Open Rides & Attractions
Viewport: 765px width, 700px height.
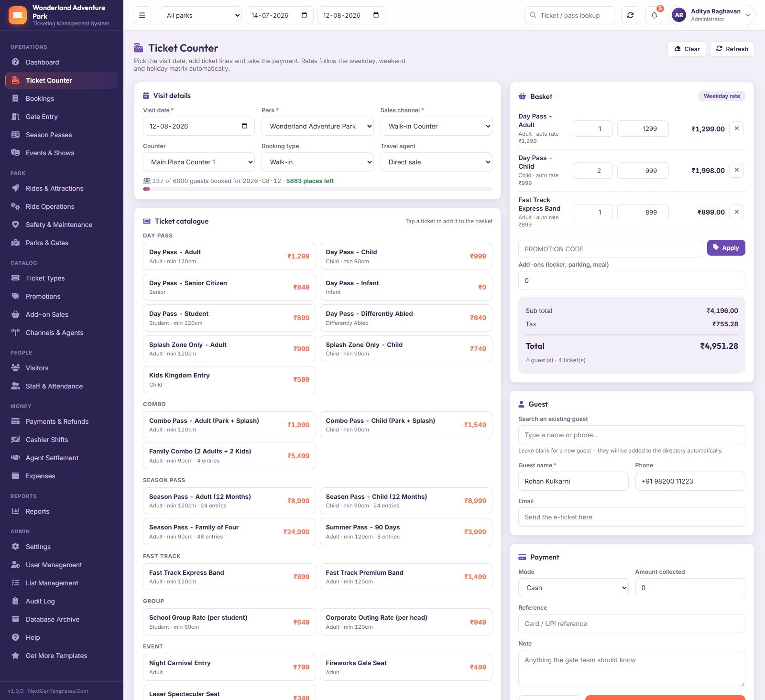pyautogui.click(x=61, y=188)
